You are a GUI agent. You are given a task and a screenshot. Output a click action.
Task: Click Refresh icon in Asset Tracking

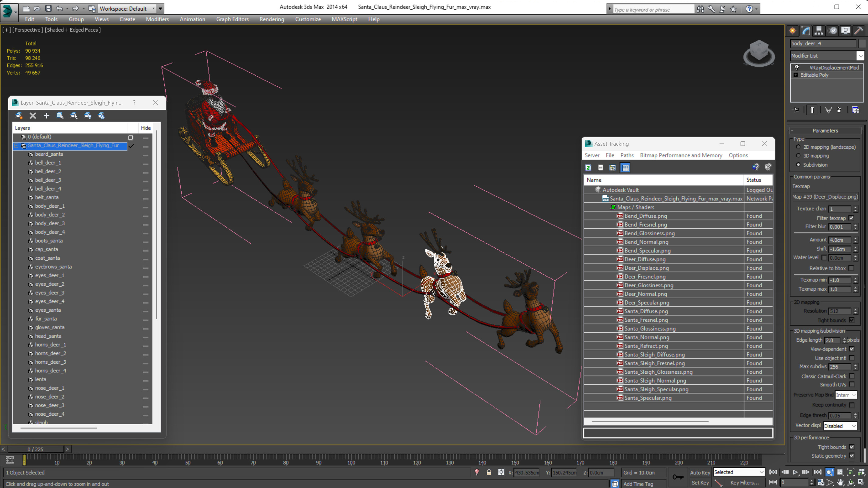(588, 168)
